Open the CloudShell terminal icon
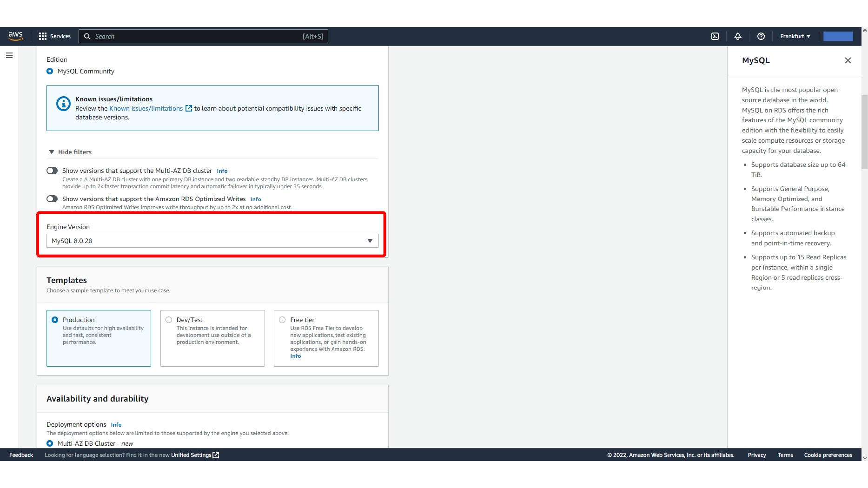 click(x=715, y=36)
